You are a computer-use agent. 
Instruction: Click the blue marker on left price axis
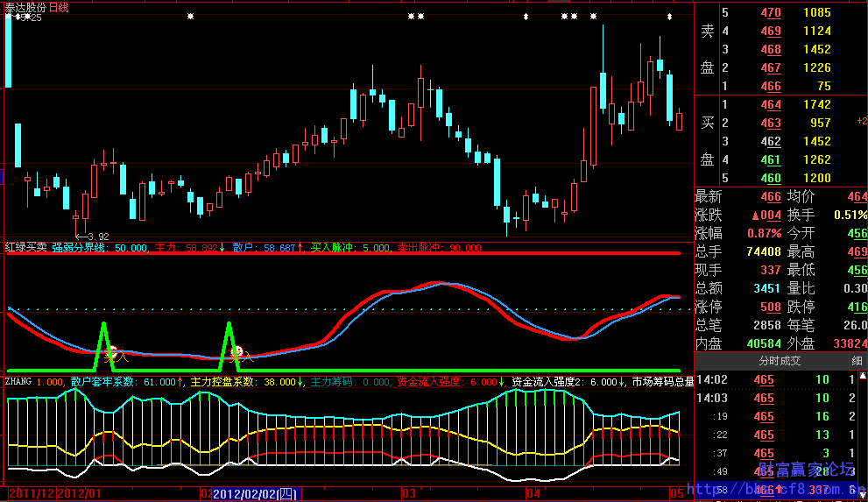pos(2,178)
